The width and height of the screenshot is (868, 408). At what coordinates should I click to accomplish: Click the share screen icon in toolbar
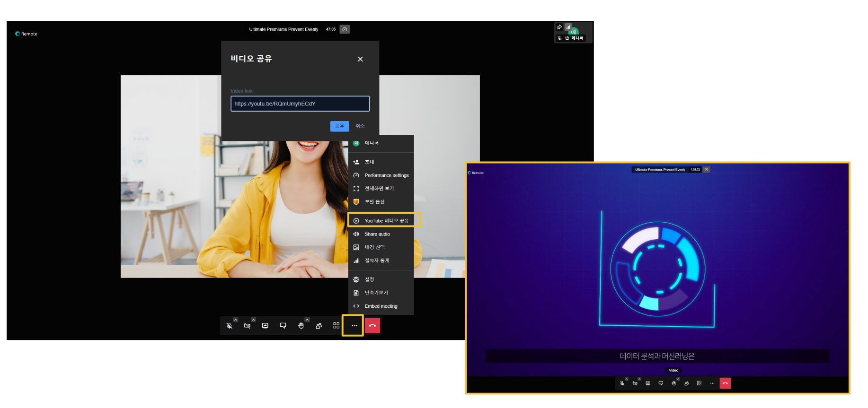(x=265, y=326)
